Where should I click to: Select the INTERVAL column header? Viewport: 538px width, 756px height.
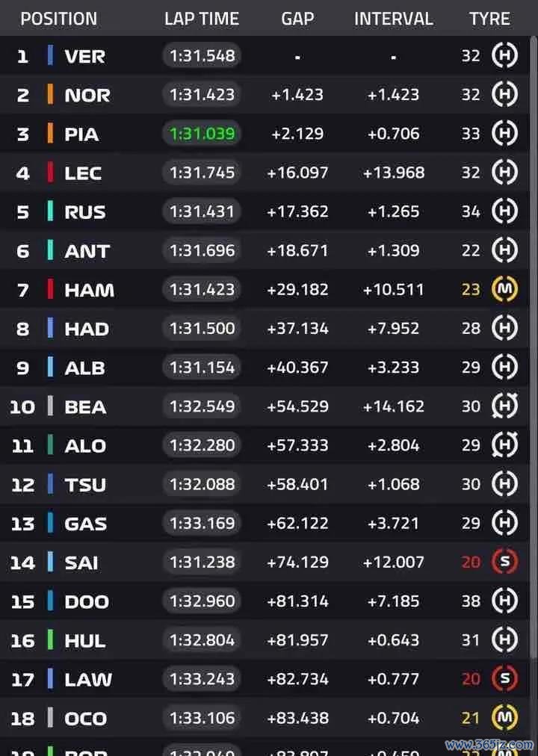[x=393, y=19]
